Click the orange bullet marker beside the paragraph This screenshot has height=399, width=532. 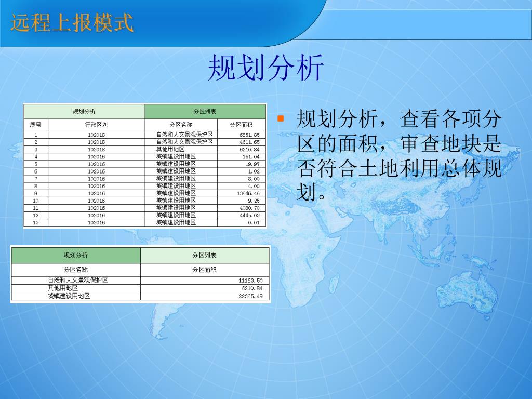280,118
